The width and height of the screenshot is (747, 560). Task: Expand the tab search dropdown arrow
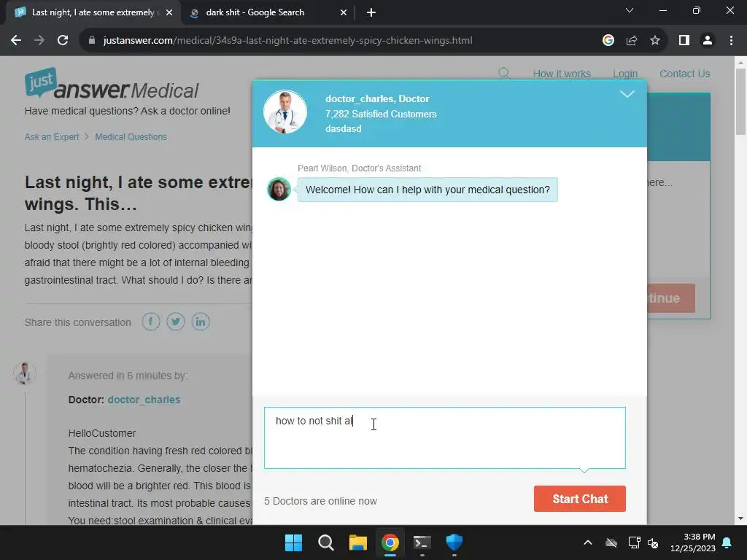[630, 10]
